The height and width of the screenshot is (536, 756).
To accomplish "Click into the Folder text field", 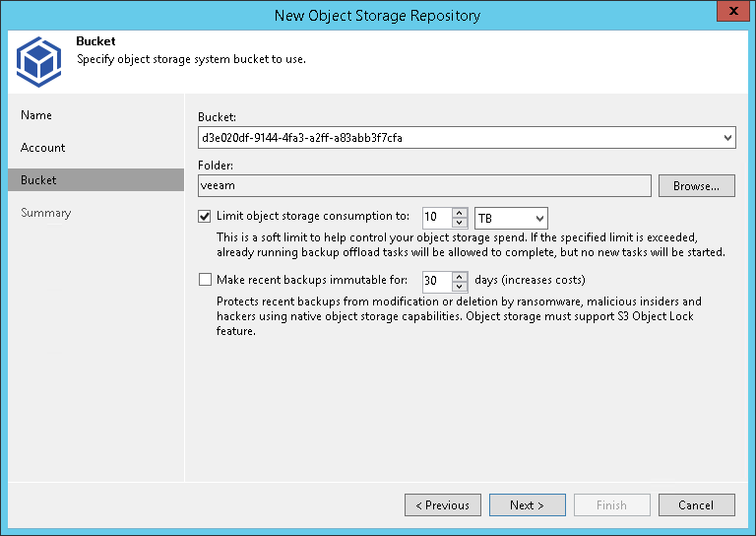I will point(423,185).
